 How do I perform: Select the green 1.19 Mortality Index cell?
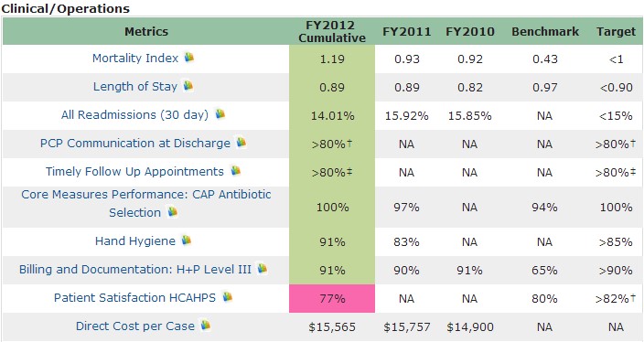pos(332,59)
